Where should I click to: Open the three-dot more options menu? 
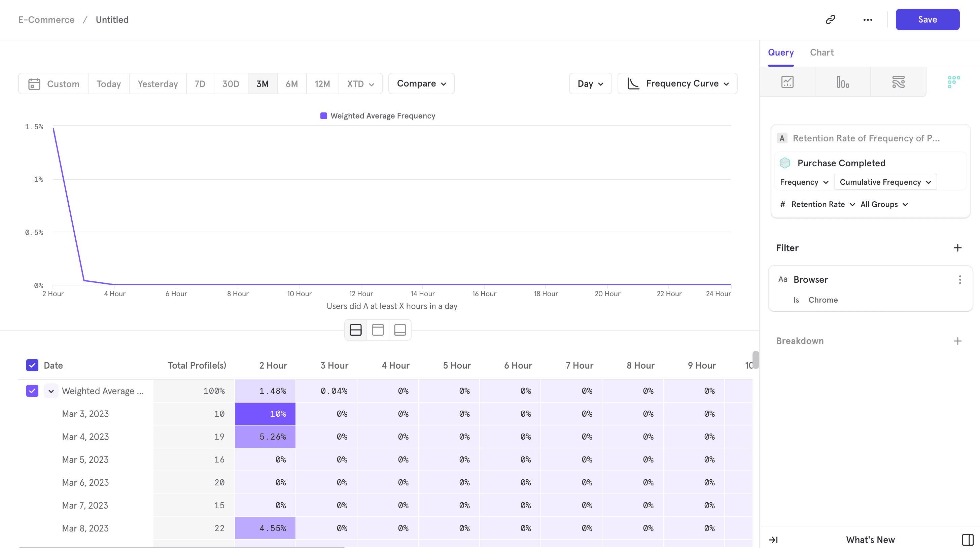(868, 20)
